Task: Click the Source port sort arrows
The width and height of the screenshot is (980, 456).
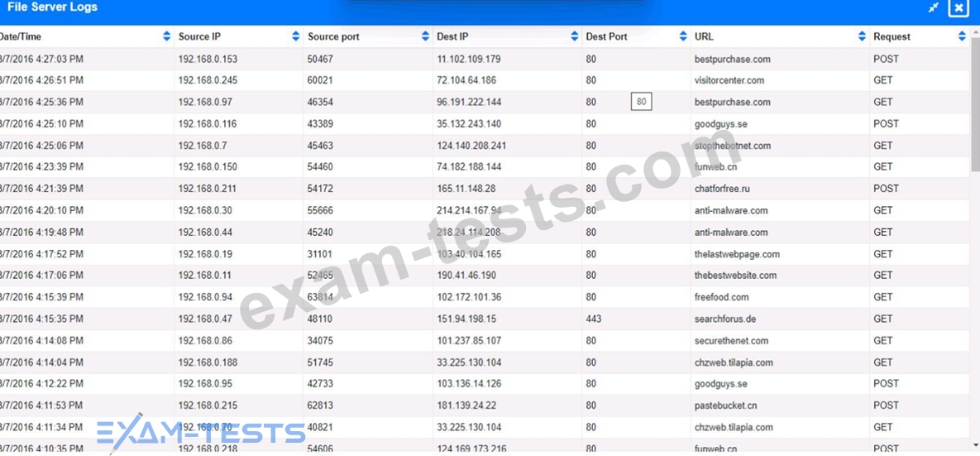Action: [425, 36]
